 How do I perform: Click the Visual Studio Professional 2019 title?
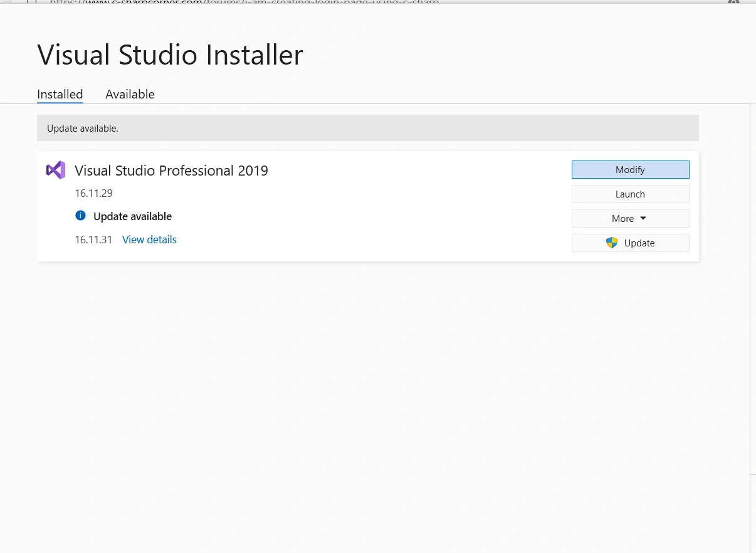point(171,171)
